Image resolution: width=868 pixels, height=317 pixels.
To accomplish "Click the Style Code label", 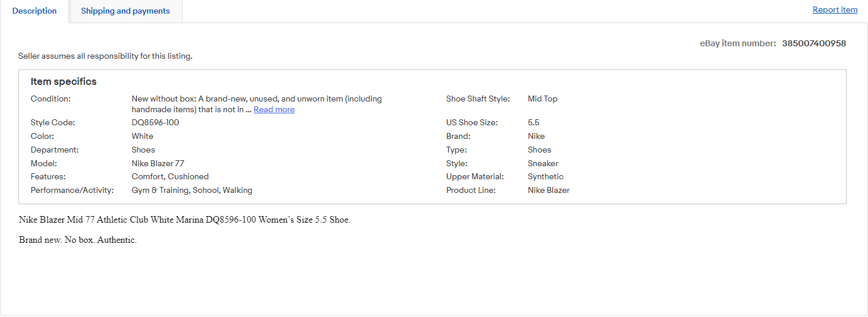I will (53, 123).
